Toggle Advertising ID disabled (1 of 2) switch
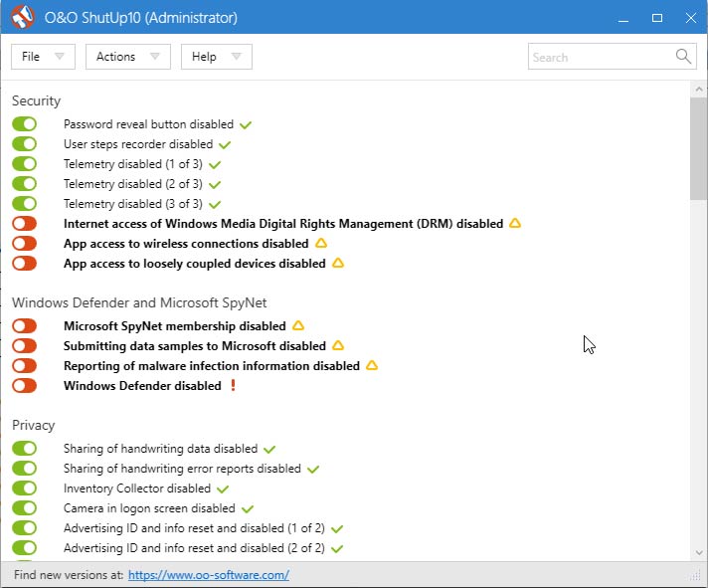 (25, 527)
